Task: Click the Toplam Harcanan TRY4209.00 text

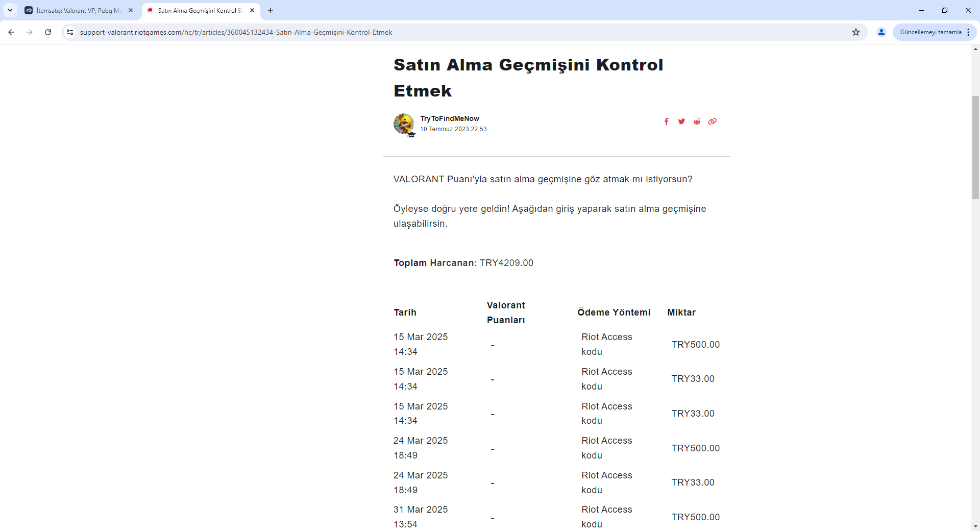Action: [463, 263]
